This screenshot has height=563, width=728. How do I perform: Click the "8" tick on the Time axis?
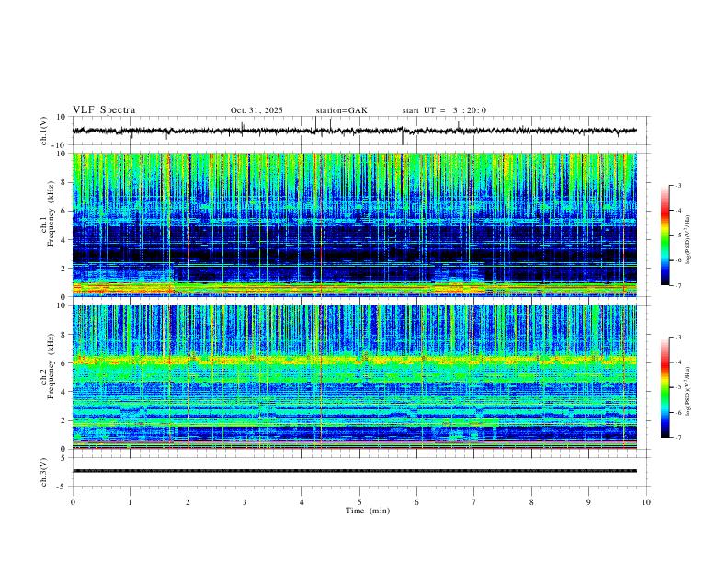[x=531, y=502]
